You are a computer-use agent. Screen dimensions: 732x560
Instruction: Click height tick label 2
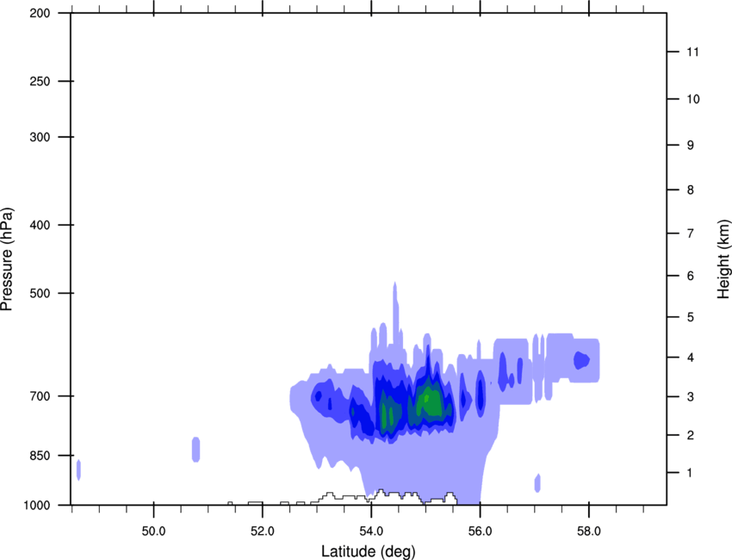click(690, 435)
